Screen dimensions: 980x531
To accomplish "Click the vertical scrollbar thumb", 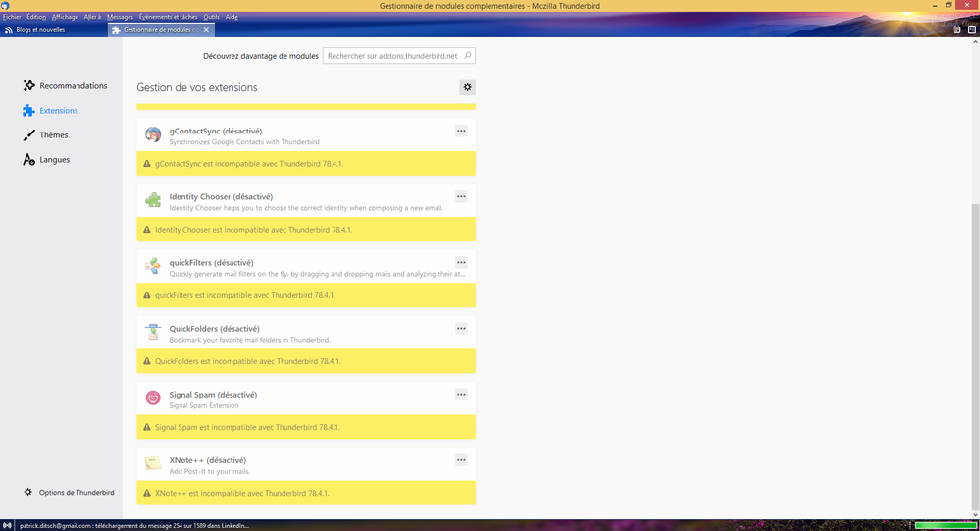I will pos(976,357).
